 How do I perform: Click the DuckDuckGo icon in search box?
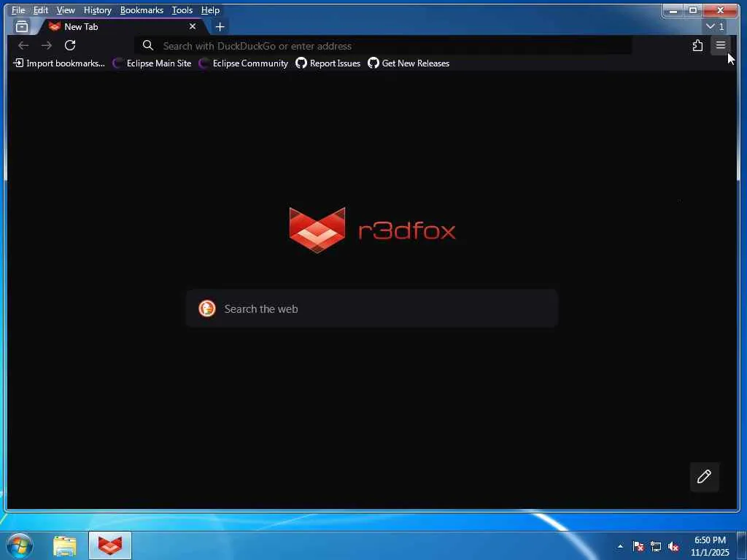pos(207,308)
